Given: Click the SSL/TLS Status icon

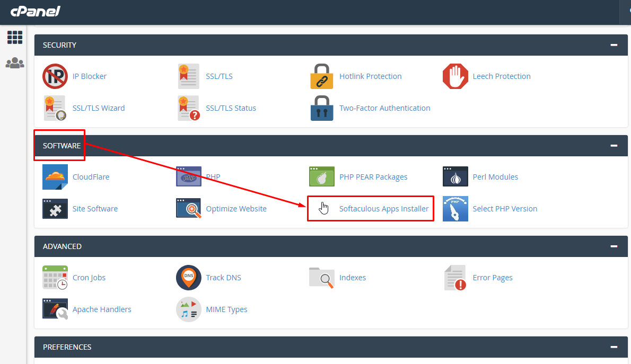Looking at the screenshot, I should tap(188, 108).
